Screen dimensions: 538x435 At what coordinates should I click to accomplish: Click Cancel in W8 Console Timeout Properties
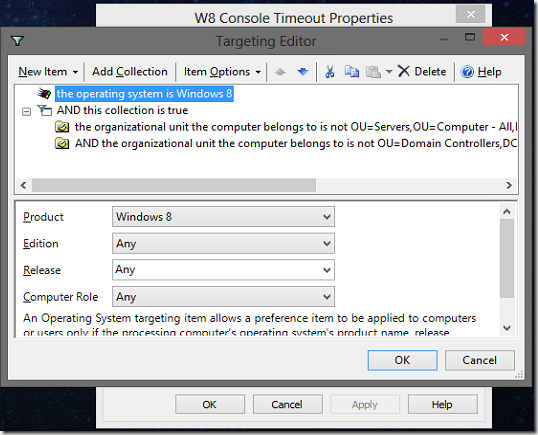pyautogui.click(x=288, y=404)
